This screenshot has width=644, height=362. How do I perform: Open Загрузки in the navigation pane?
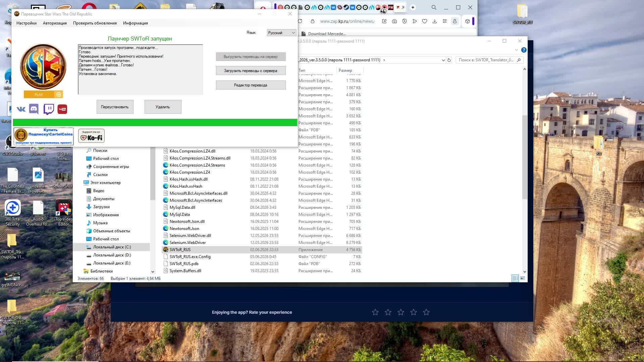click(x=101, y=207)
